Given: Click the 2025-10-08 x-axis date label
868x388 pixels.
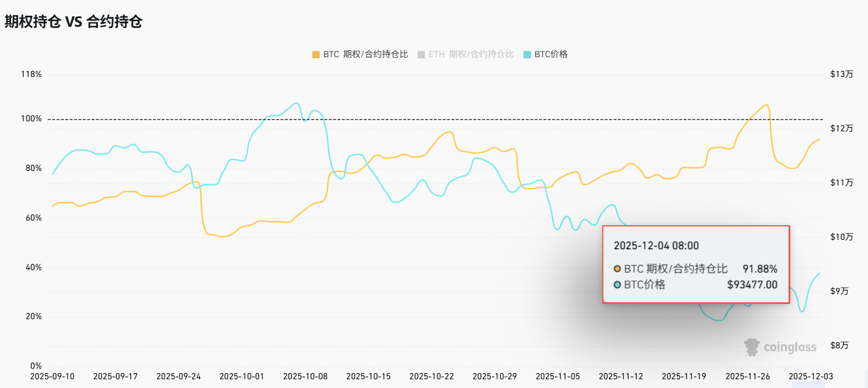Looking at the screenshot, I should click(x=305, y=376).
